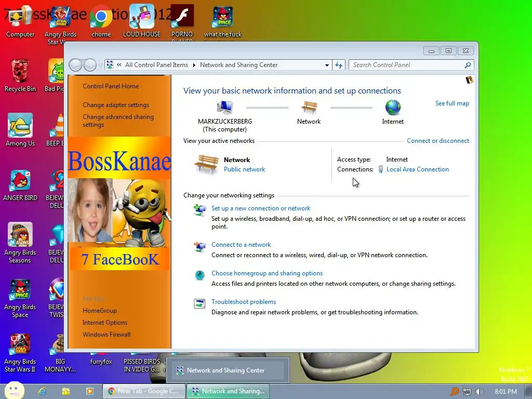Click the Network bench icon in the map
The image size is (532, 399).
[309, 107]
